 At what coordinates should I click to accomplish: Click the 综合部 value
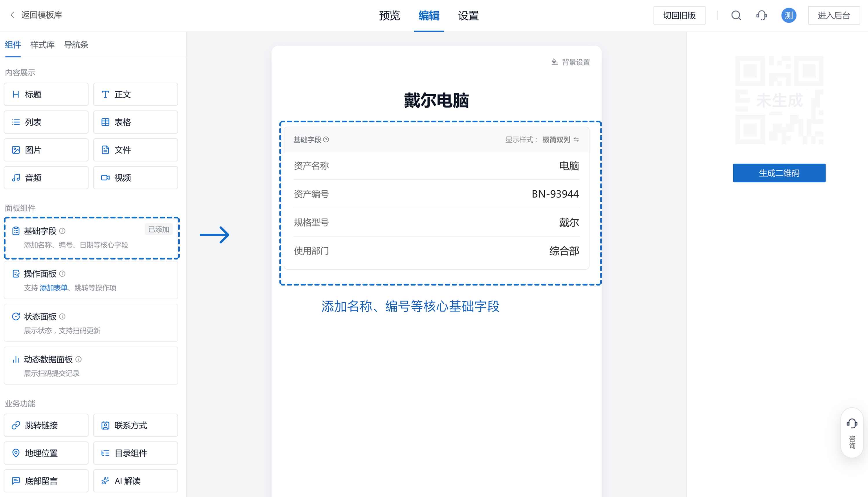coord(564,251)
